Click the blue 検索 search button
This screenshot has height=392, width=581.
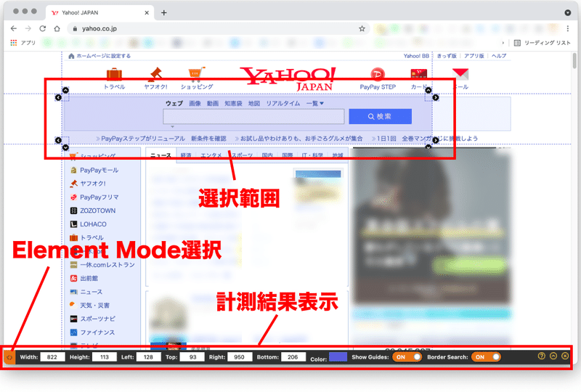pyautogui.click(x=380, y=116)
